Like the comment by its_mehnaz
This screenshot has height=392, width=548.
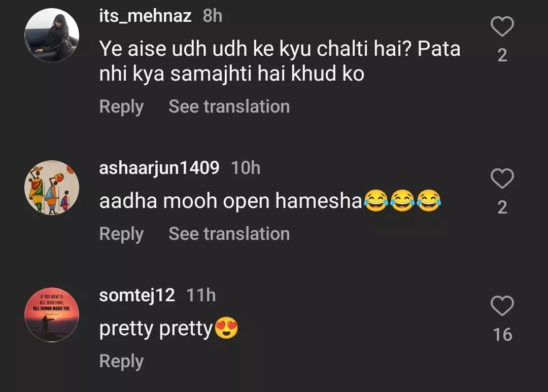502,26
